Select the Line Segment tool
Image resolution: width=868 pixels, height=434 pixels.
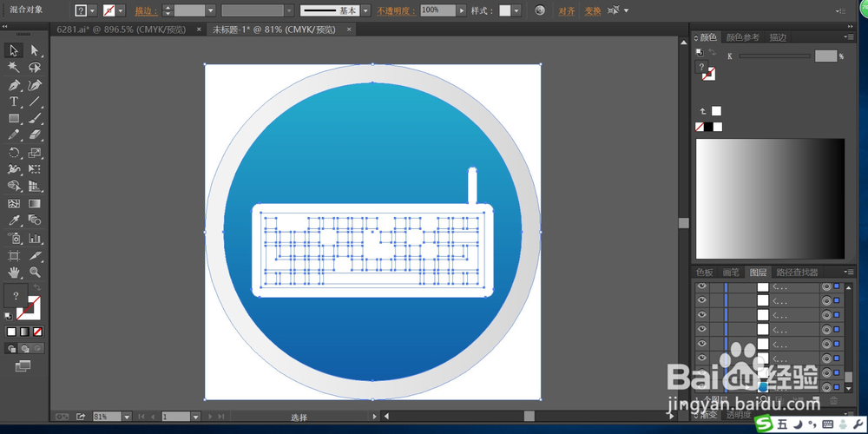(x=35, y=102)
